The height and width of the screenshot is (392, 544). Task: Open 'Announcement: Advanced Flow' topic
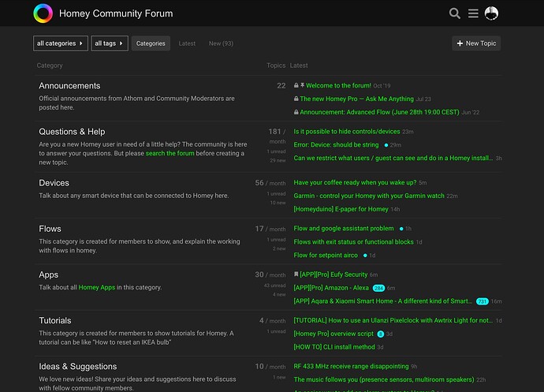[x=379, y=112]
